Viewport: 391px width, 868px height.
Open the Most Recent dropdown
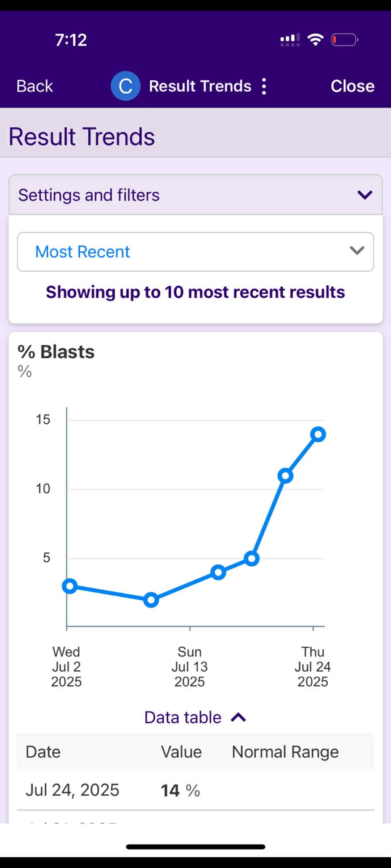click(x=195, y=252)
